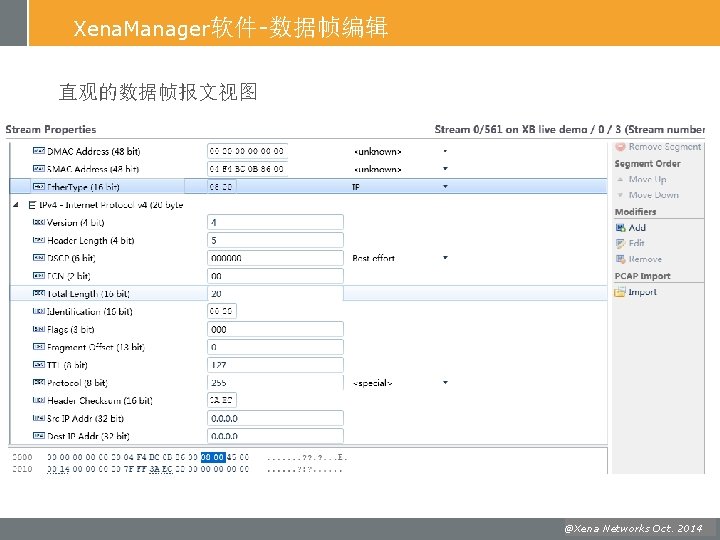
Task: Click hex dump offset 0010 row
Action: point(177,469)
